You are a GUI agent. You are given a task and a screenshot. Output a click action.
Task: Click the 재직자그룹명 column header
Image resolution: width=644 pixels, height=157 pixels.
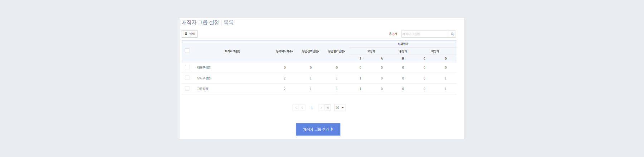pos(233,51)
